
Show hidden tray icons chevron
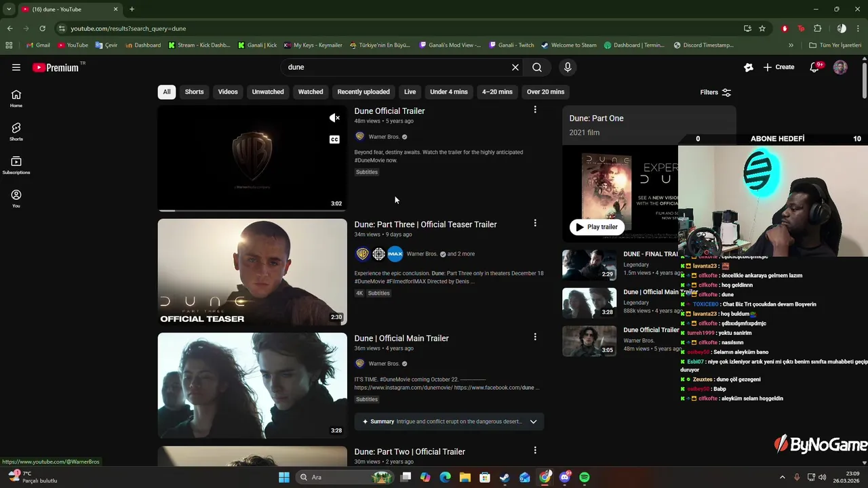point(782,477)
